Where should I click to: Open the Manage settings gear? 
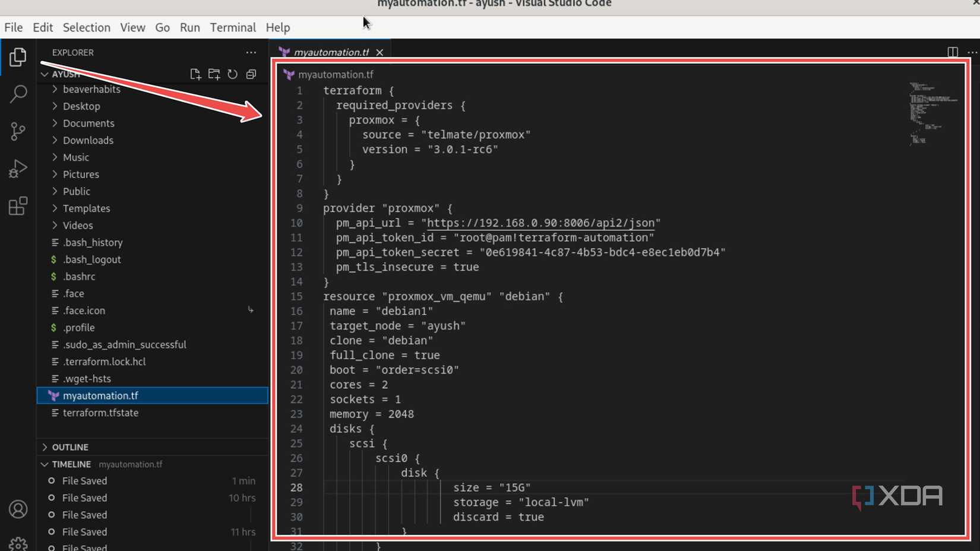[18, 543]
